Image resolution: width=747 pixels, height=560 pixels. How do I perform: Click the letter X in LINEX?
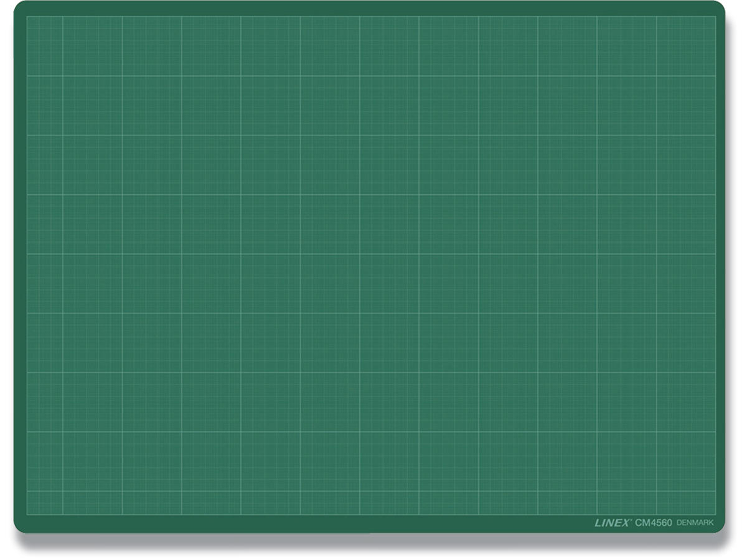[626, 523]
